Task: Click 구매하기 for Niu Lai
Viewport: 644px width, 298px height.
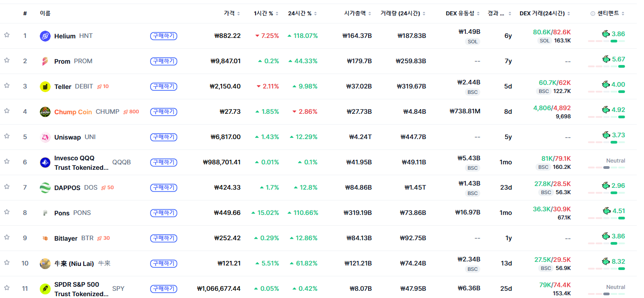Action: click(164, 263)
